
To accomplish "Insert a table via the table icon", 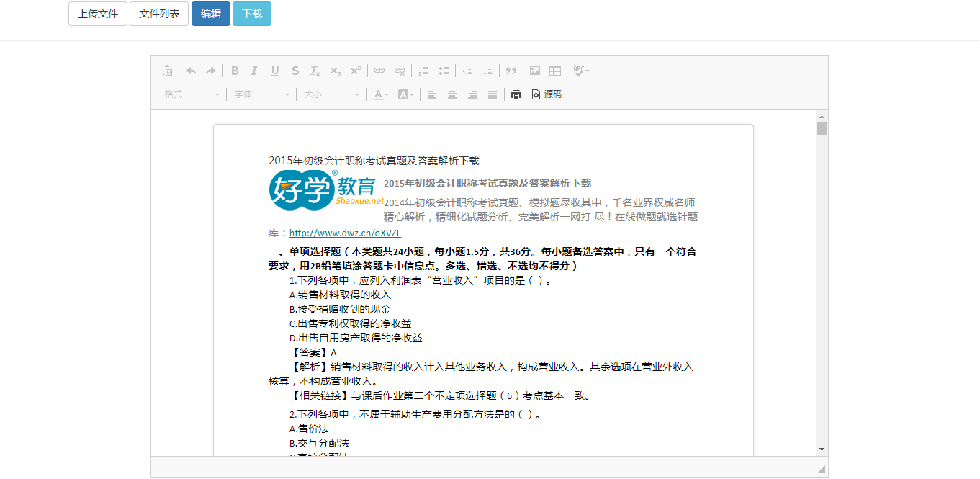I will coord(555,71).
